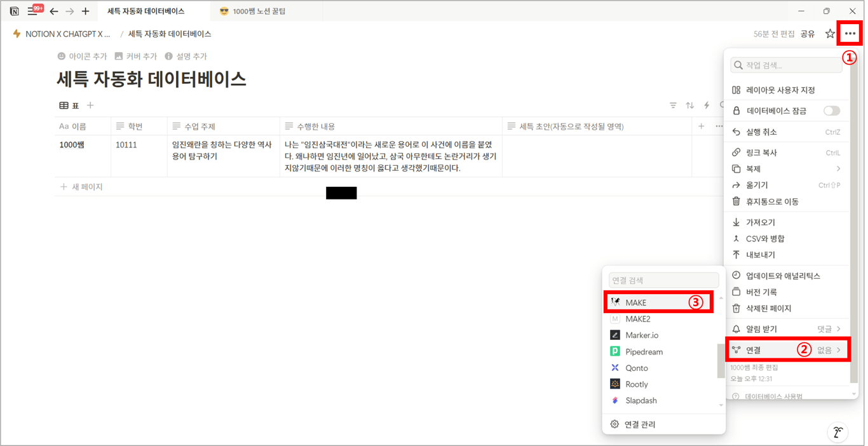Click the connections list down arrow
The width and height of the screenshot is (868, 446).
coord(721,405)
